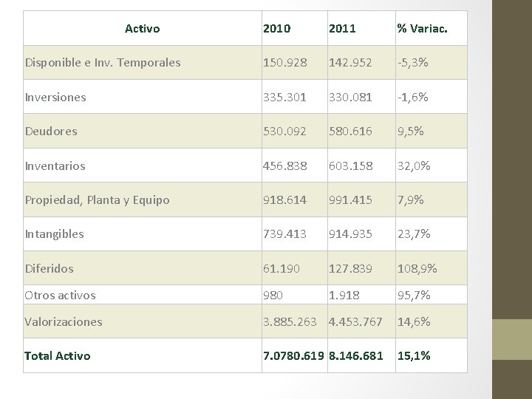Select the Inversiones 2010 value 335.301
This screenshot has width=532, height=399.
pos(284,98)
